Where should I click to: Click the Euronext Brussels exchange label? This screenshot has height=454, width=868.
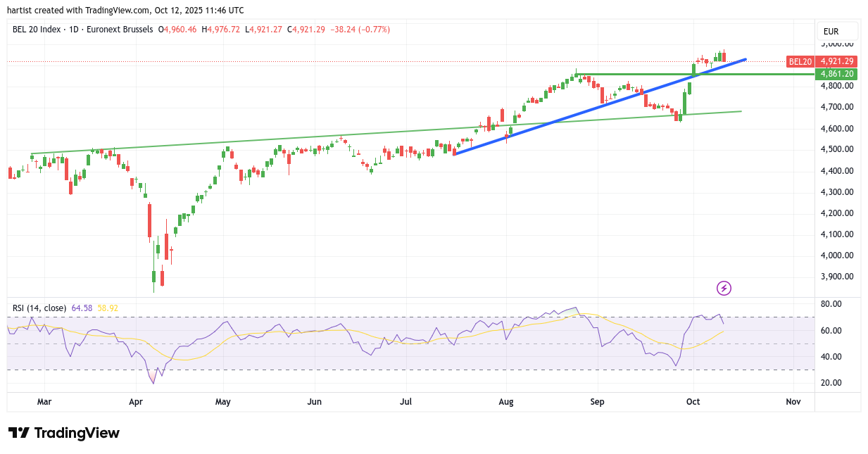[x=118, y=30]
